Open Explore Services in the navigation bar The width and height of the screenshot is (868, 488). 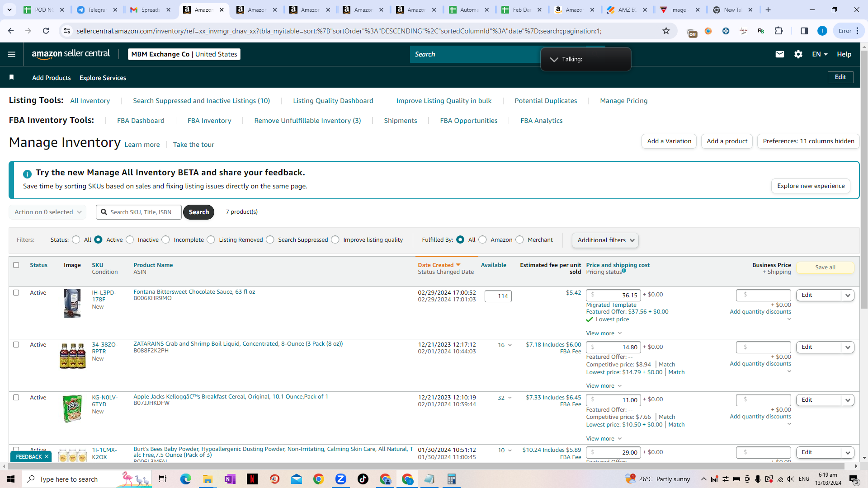click(103, 78)
